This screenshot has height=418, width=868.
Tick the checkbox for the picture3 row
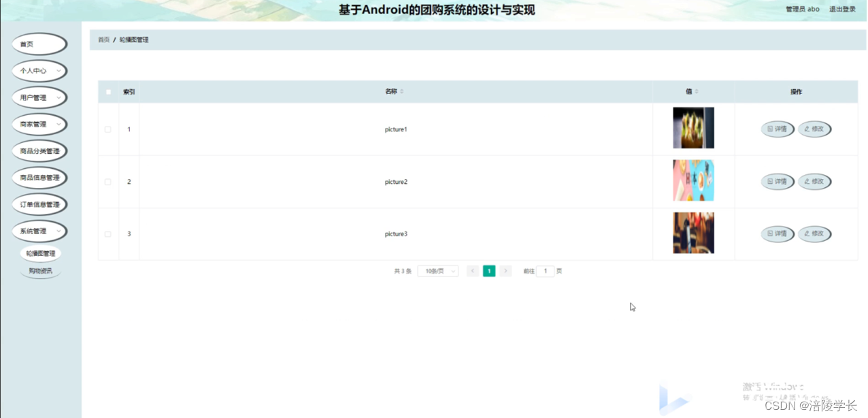click(x=108, y=234)
